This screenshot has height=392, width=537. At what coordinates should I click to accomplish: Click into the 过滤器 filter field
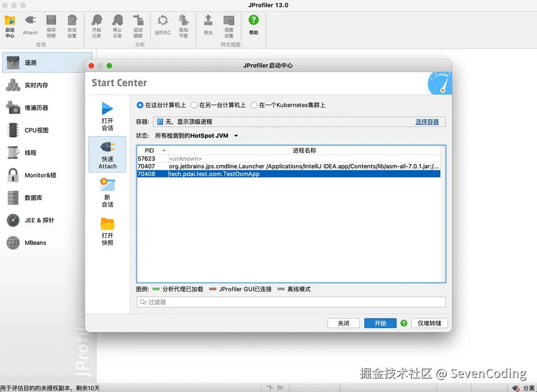tap(291, 302)
